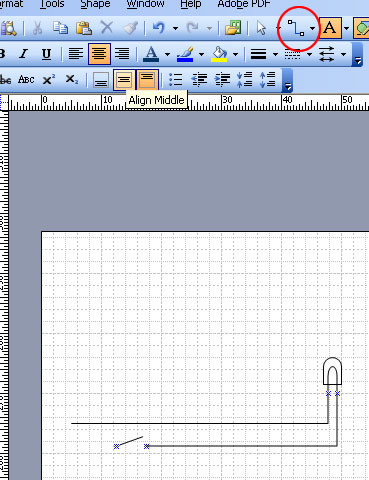This screenshot has height=480, width=369.
Task: Click the Line Weight icon
Action: coord(259,54)
